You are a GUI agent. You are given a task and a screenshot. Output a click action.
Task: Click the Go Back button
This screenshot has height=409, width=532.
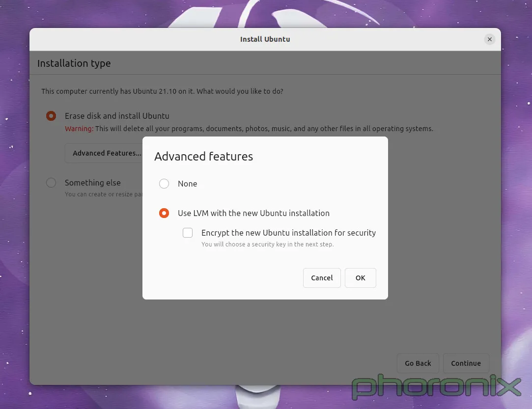pyautogui.click(x=418, y=363)
